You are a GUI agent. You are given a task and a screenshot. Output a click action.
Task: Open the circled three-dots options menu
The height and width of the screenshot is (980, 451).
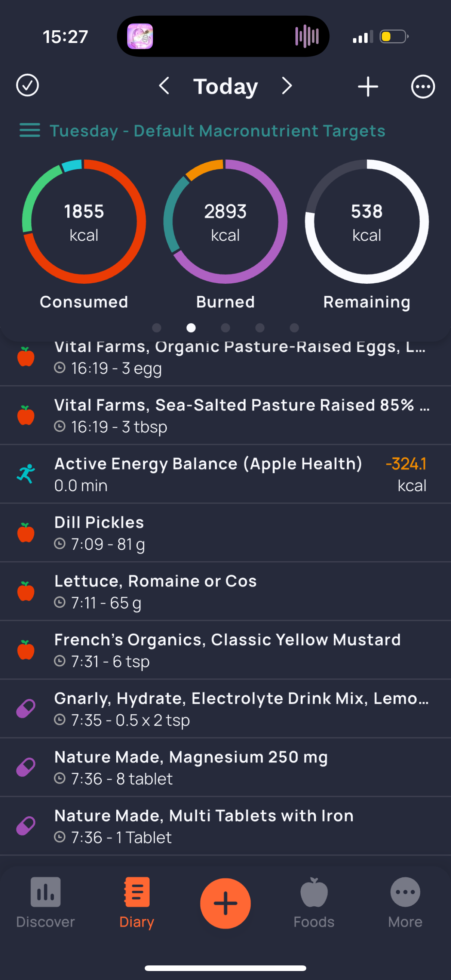423,86
